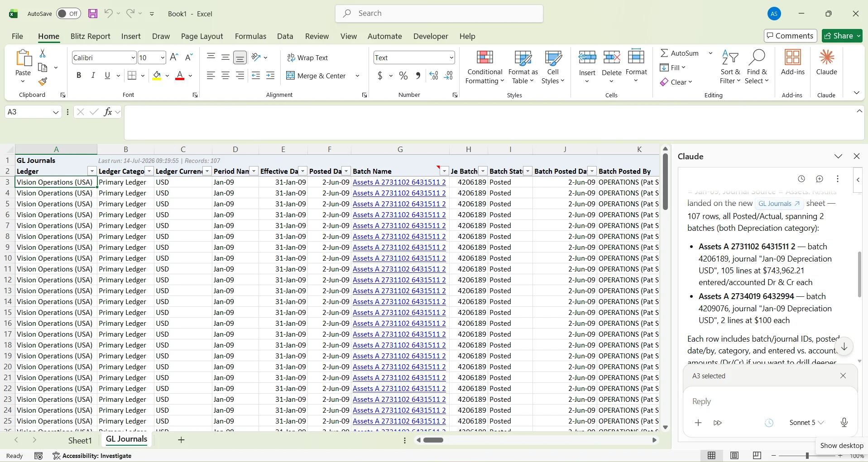Decrease font size with the smaller A icon
Image resolution: width=868 pixels, height=462 pixels.
point(189,57)
